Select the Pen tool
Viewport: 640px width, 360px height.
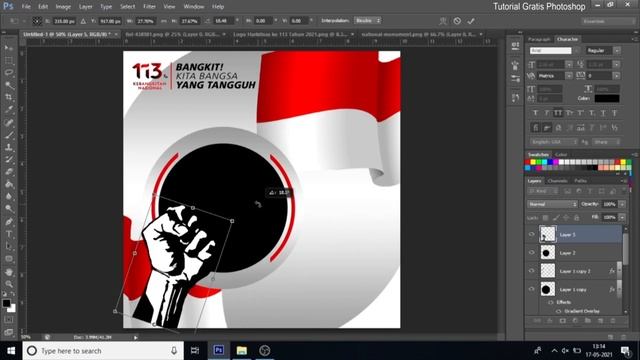[x=9, y=222]
